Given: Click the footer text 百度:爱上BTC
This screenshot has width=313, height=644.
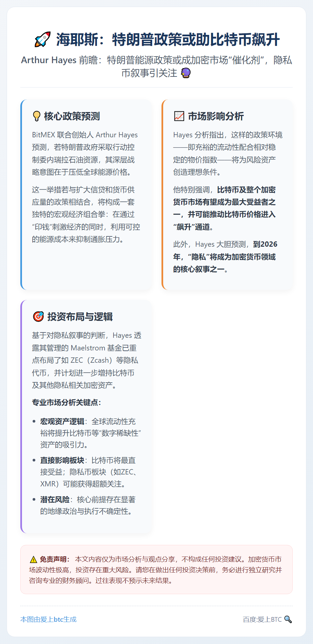Looking at the screenshot, I should [262, 619].
